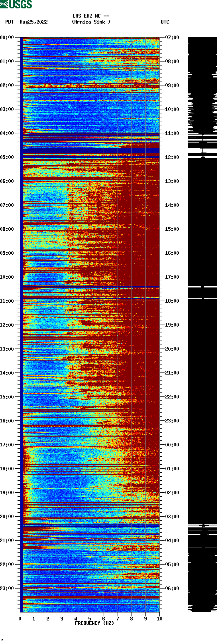Click the 11:00 UTC time label
The width and height of the screenshot is (220, 644).
(172, 133)
